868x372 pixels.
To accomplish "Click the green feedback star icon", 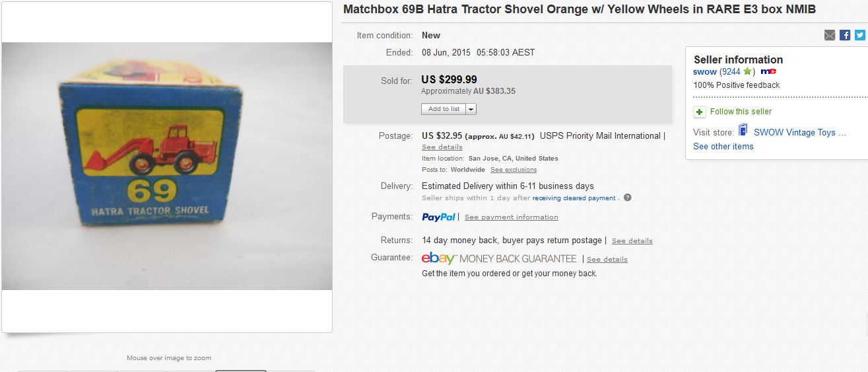I will [x=747, y=71].
